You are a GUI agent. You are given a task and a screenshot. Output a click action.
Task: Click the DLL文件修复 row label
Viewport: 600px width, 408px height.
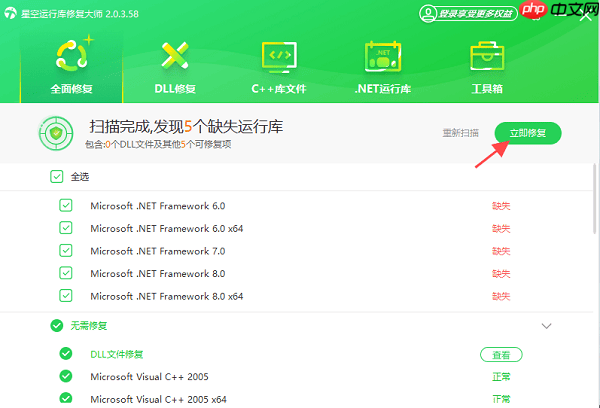pyautogui.click(x=117, y=354)
